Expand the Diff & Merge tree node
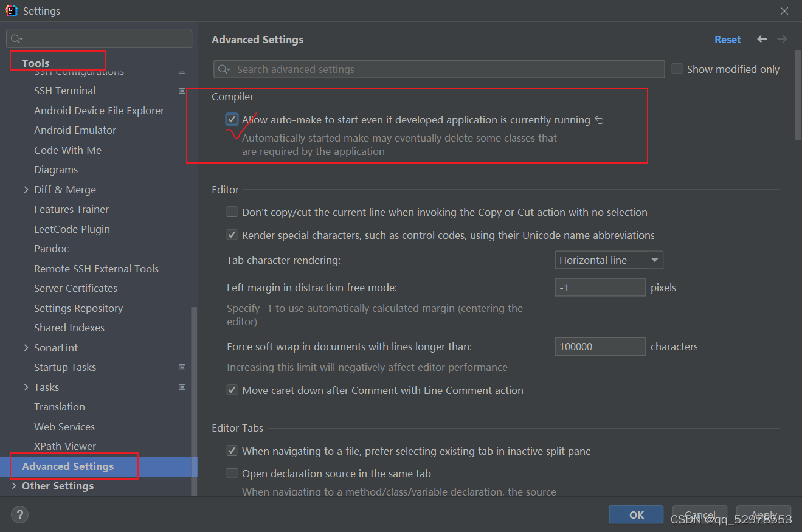This screenshot has height=532, width=802. [26, 190]
